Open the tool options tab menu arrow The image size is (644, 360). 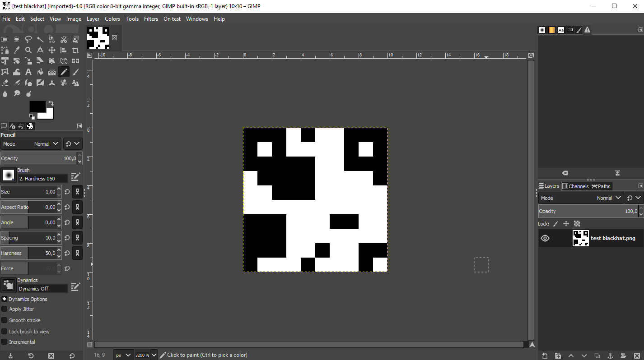tap(79, 126)
